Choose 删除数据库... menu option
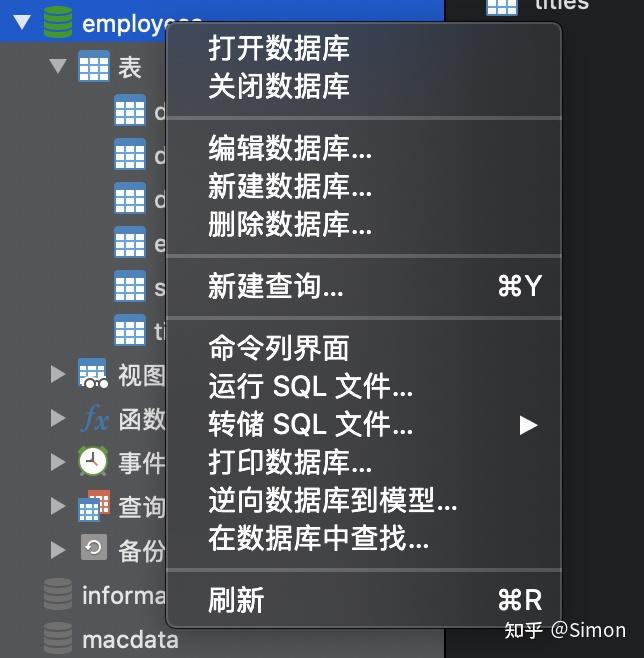This screenshot has height=658, width=644. point(290,224)
